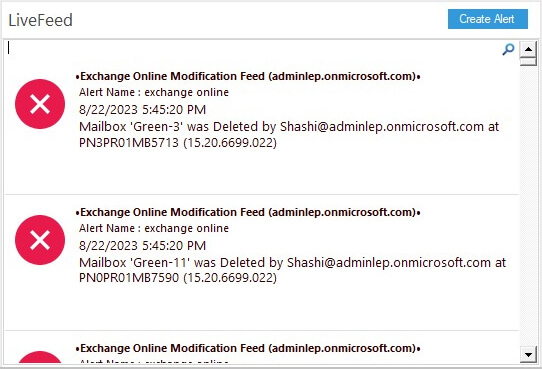Viewport: 542px width, 369px height.
Task: Click the PN3PR01MB5713 server text
Action: [x=129, y=143]
